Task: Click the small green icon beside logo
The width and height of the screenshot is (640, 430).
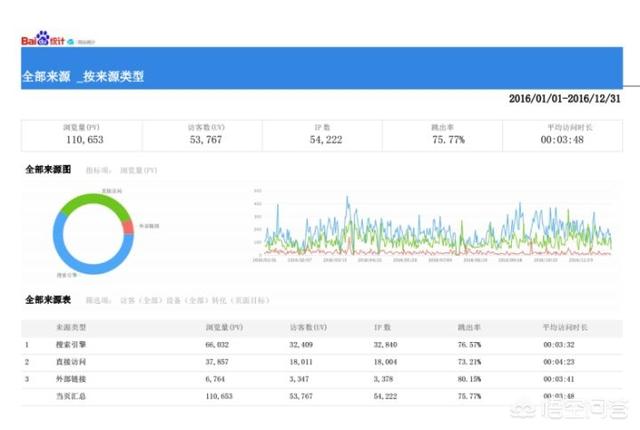Action: coord(70,42)
